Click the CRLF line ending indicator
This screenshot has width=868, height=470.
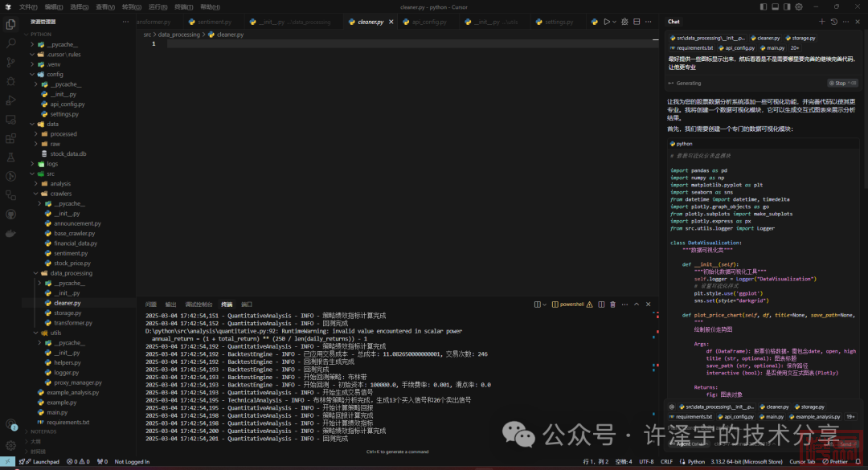coord(666,462)
